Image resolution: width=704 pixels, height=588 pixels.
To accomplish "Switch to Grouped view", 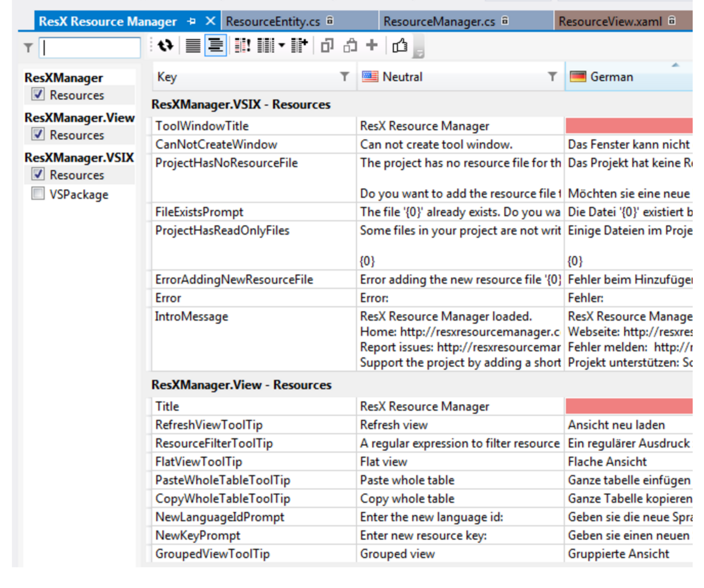I will 216,46.
